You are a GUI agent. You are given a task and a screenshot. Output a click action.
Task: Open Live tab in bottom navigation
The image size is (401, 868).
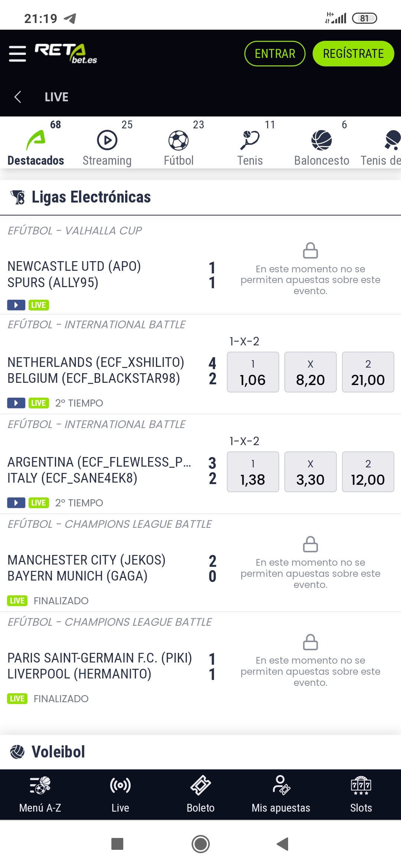coord(120,794)
